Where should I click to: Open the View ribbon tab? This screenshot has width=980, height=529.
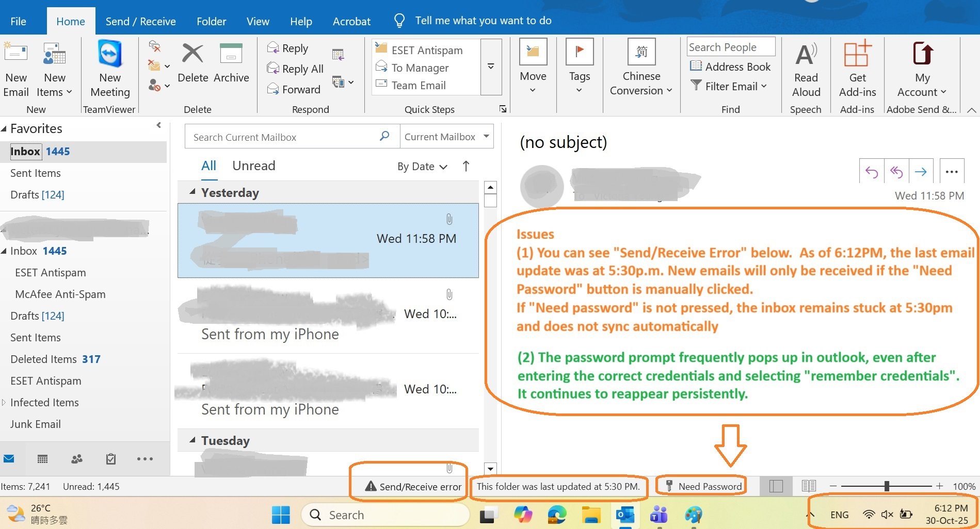point(258,21)
